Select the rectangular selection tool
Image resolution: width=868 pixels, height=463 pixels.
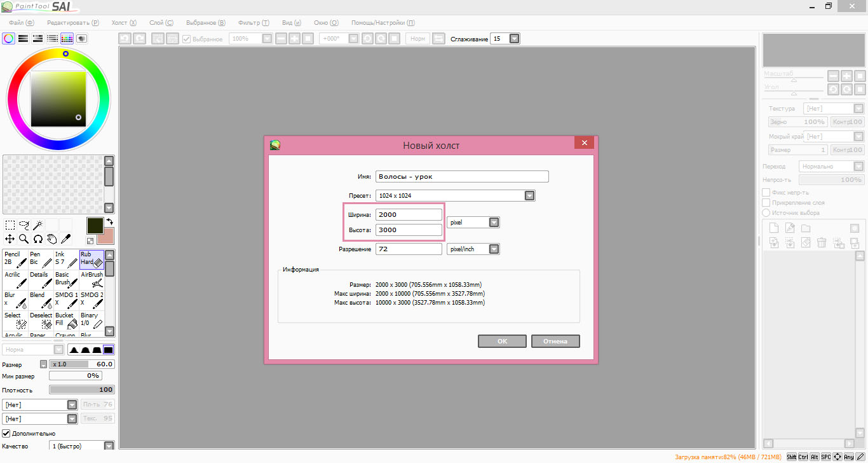click(10, 225)
